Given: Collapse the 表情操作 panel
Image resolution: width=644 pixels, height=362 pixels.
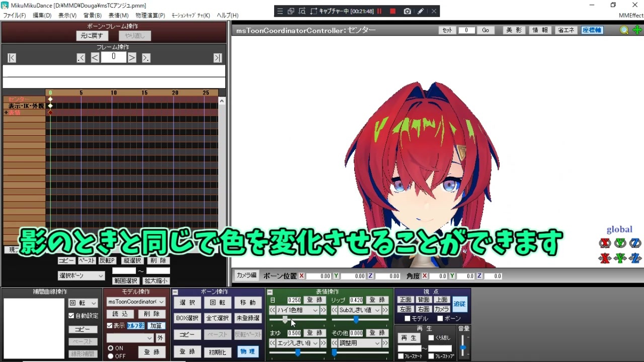Looking at the screenshot, I should click(270, 292).
